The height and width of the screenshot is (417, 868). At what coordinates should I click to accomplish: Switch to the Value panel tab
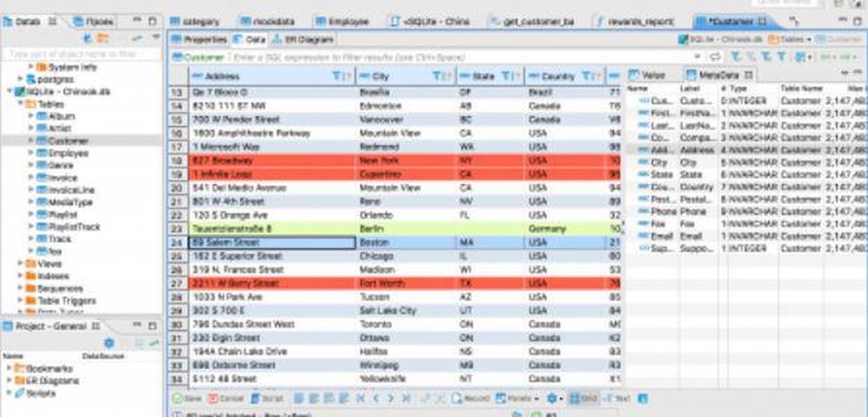click(648, 75)
